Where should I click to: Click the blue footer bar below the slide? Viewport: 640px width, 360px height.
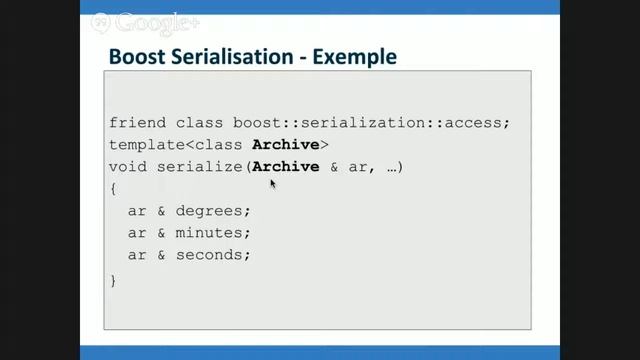click(320, 353)
